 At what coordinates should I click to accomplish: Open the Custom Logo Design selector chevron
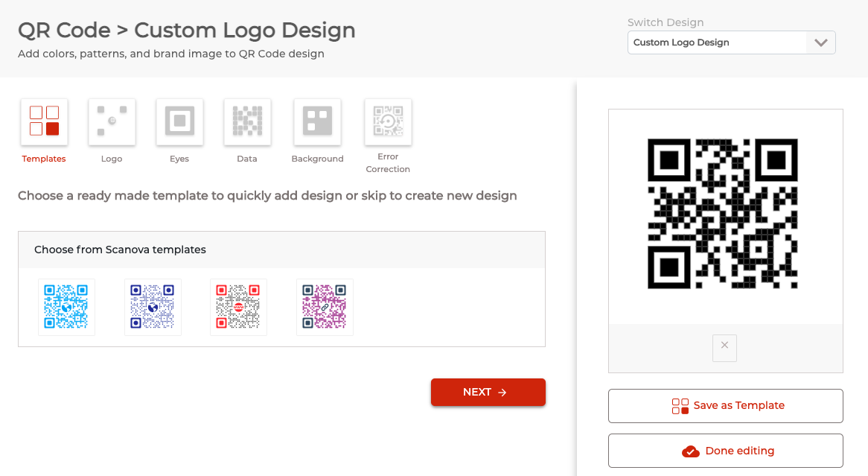[x=821, y=42]
